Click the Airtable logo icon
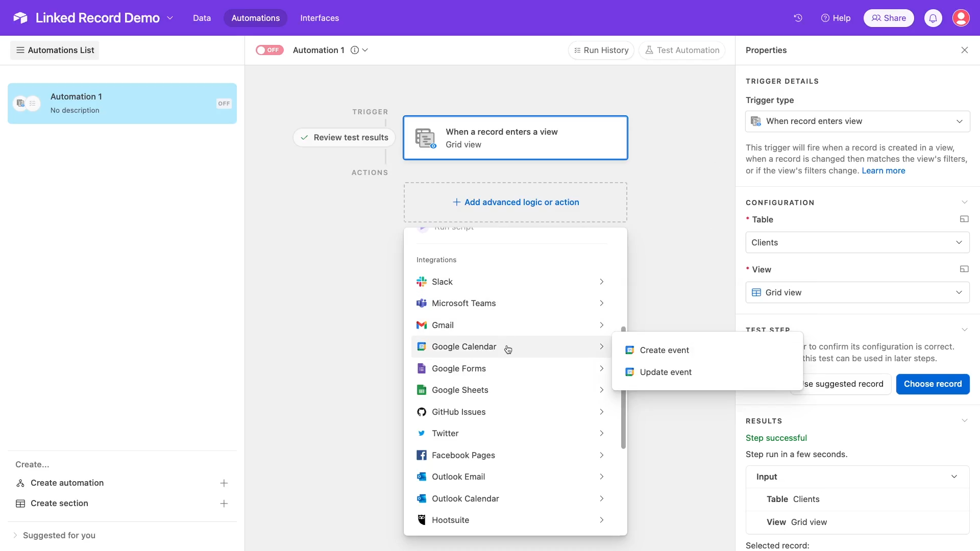This screenshot has width=980, height=551. [20, 18]
